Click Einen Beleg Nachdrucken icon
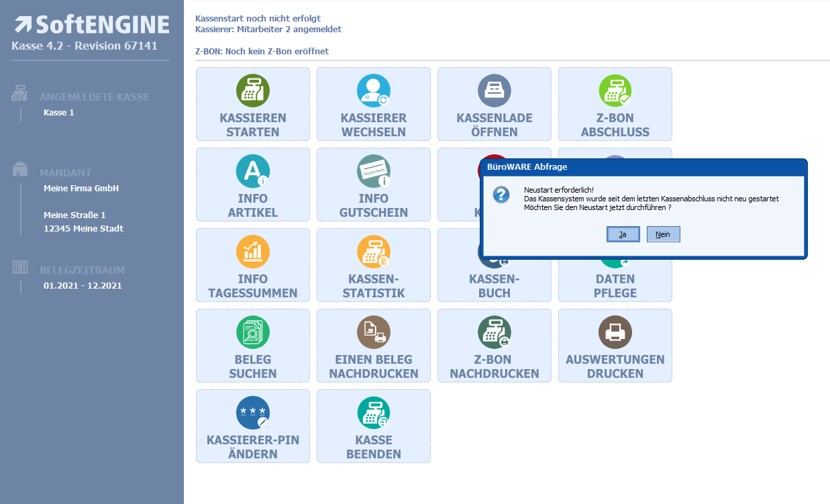The width and height of the screenshot is (830, 504). click(x=374, y=333)
